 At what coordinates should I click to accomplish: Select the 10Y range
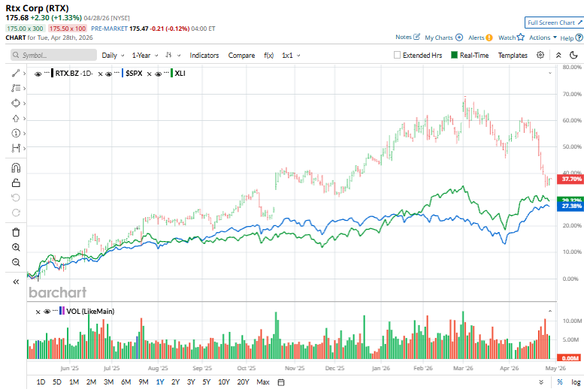pos(224,382)
